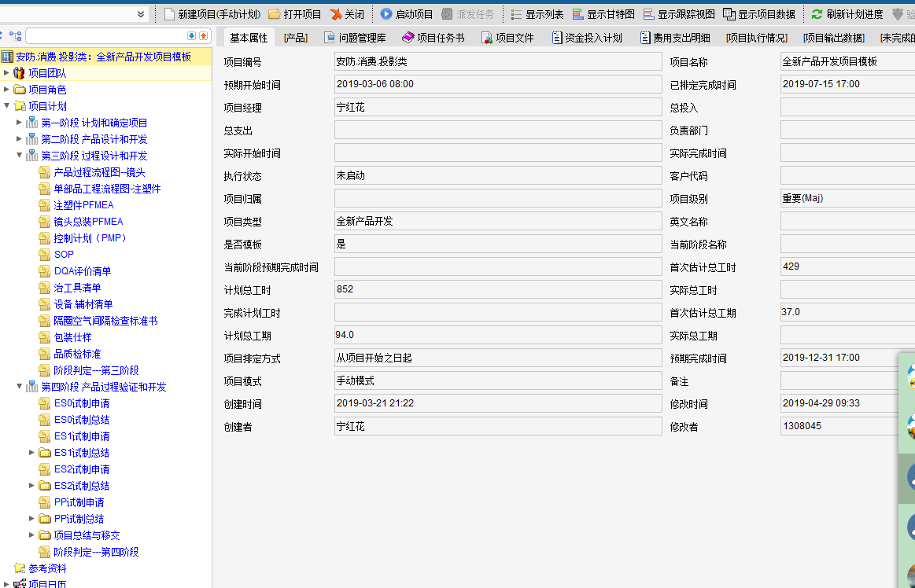The height and width of the screenshot is (588, 915).
Task: Open the toolbar overflow chevron dropdown
Action: pos(141,14)
